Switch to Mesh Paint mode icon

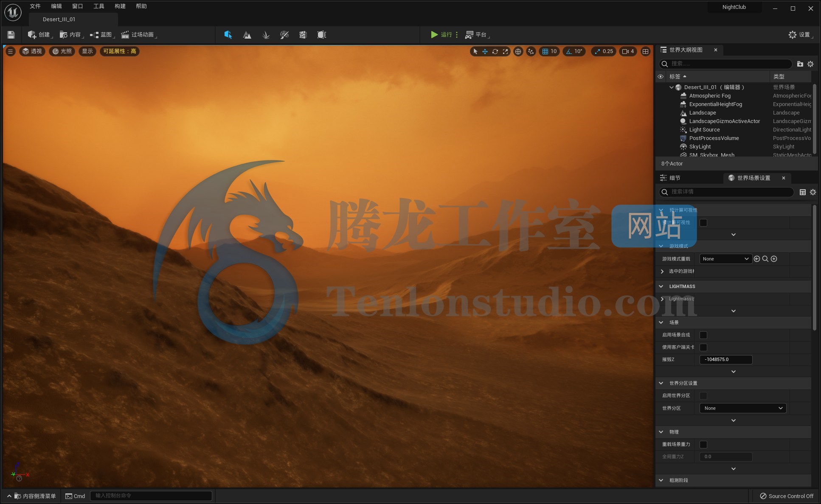coord(284,35)
